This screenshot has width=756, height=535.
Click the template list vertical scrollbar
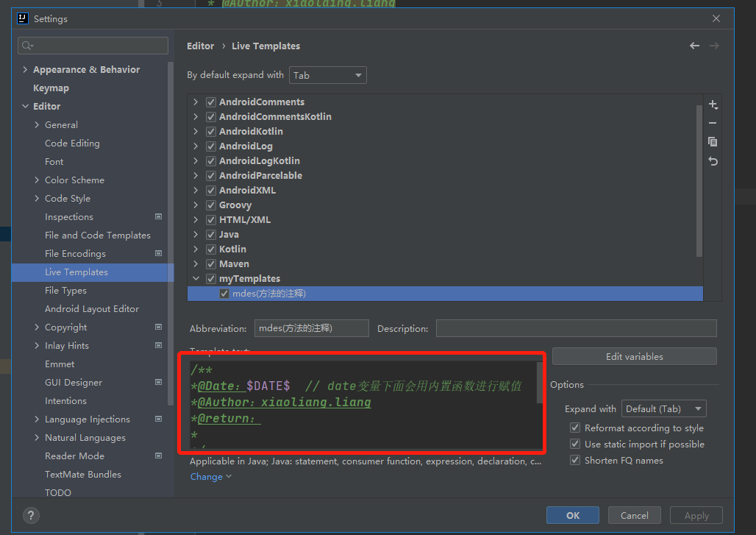pyautogui.click(x=699, y=181)
